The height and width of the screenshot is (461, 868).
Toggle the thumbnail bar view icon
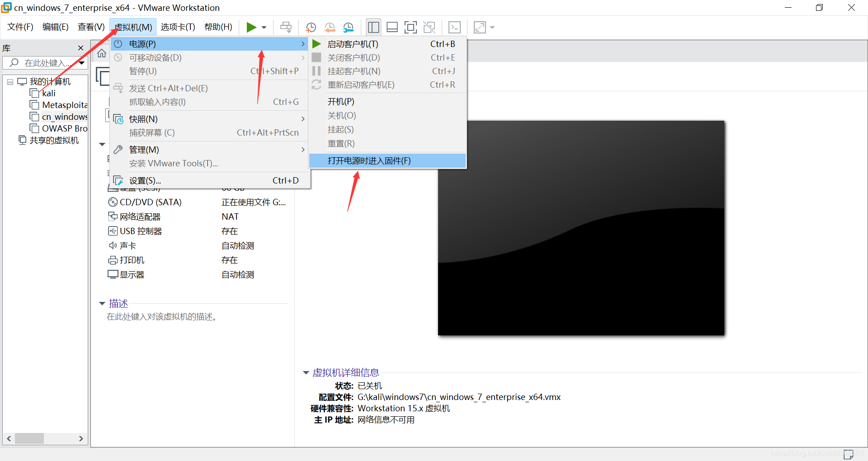392,27
